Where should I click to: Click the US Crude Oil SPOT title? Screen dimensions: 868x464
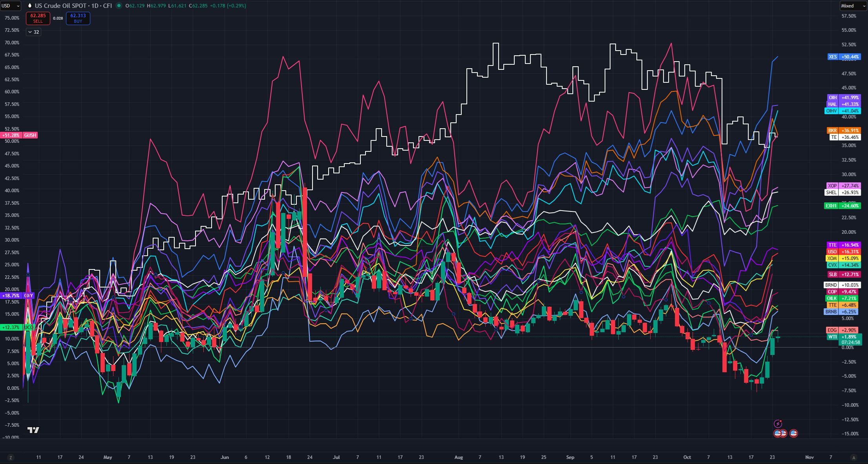60,5
